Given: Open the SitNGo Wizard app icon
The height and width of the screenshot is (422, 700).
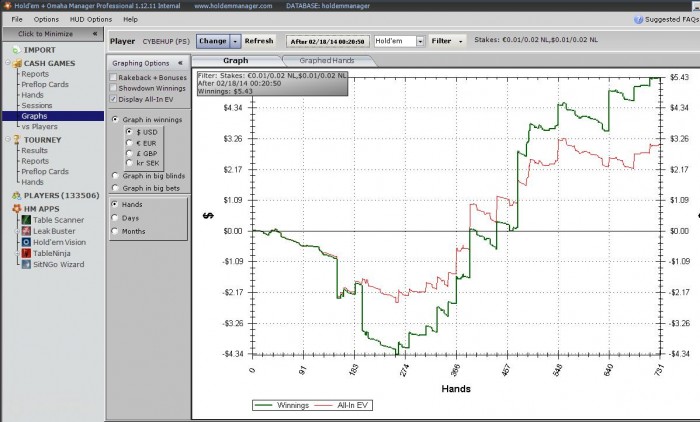Looking at the screenshot, I should (x=26, y=264).
